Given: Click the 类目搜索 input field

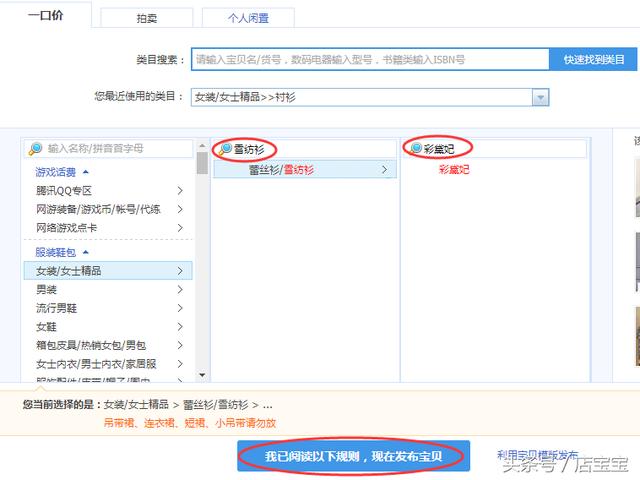Looking at the screenshot, I should coord(370,60).
